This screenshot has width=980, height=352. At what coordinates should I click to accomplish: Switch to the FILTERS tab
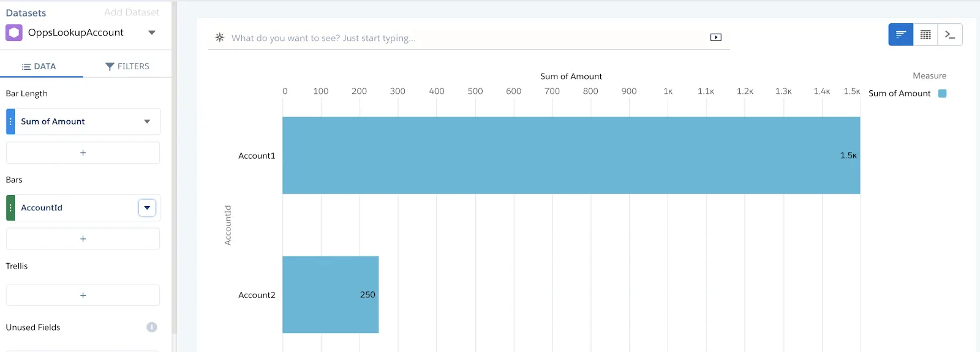click(127, 66)
